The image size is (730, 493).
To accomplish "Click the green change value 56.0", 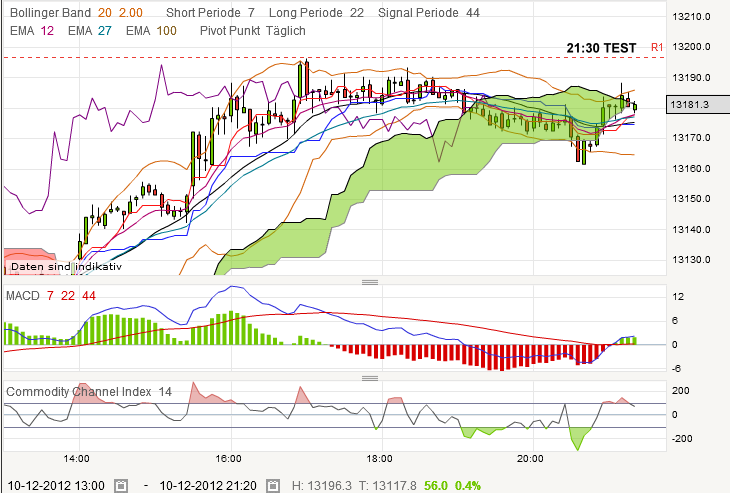I will pyautogui.click(x=436, y=486).
